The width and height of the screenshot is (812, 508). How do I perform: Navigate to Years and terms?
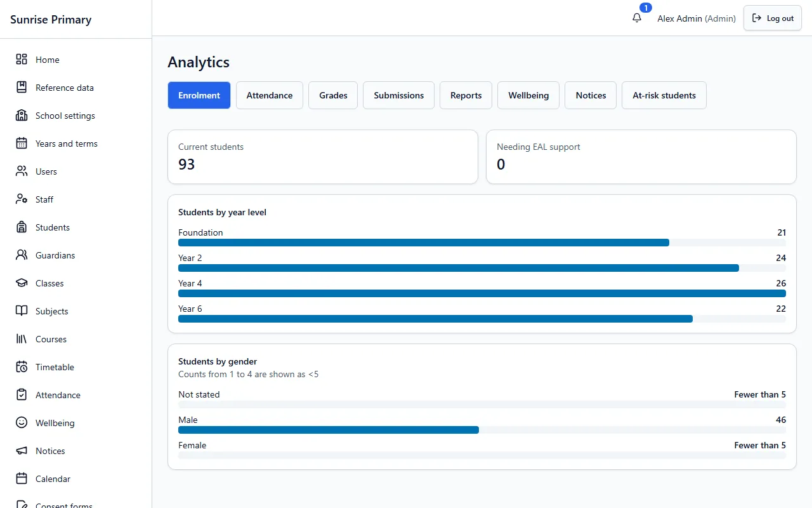[x=76, y=143]
